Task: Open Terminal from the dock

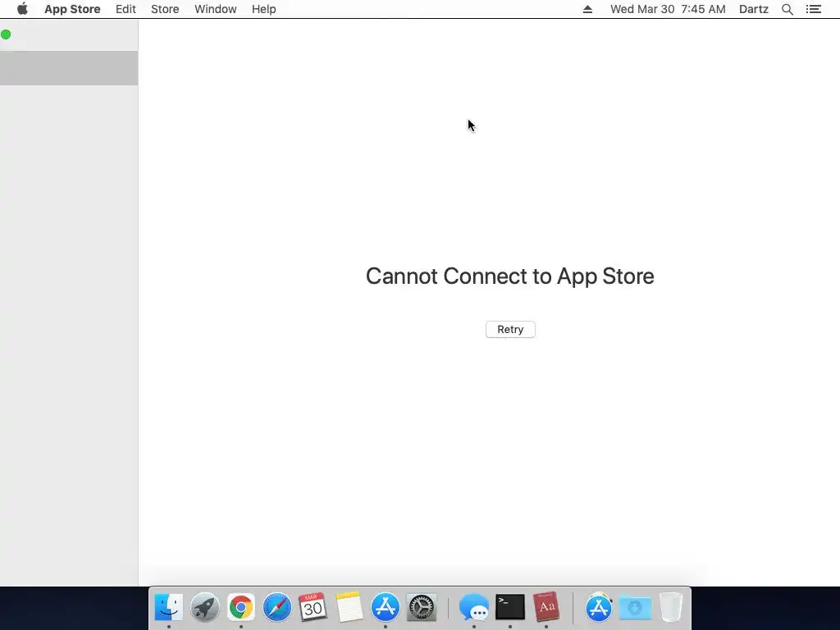Action: [x=510, y=607]
